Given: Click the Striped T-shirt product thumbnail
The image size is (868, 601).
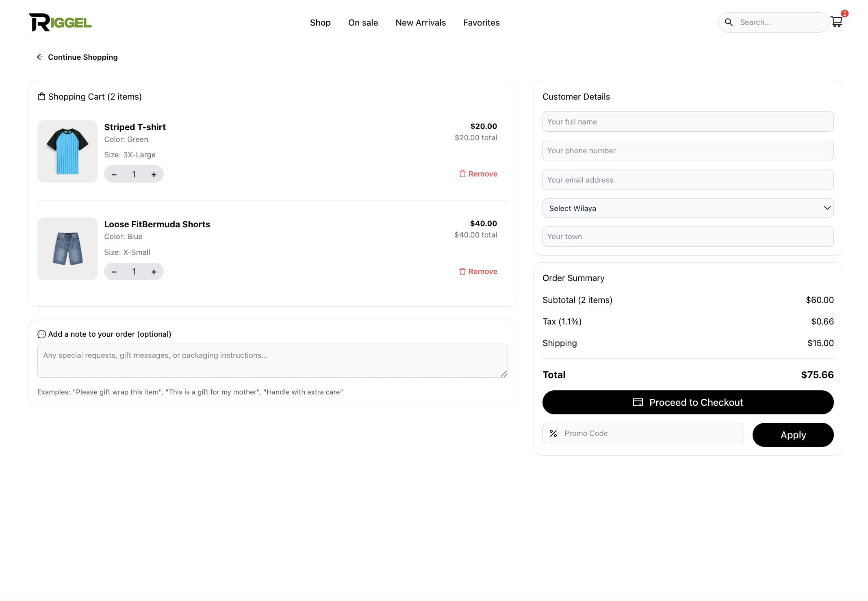Looking at the screenshot, I should 67,151.
